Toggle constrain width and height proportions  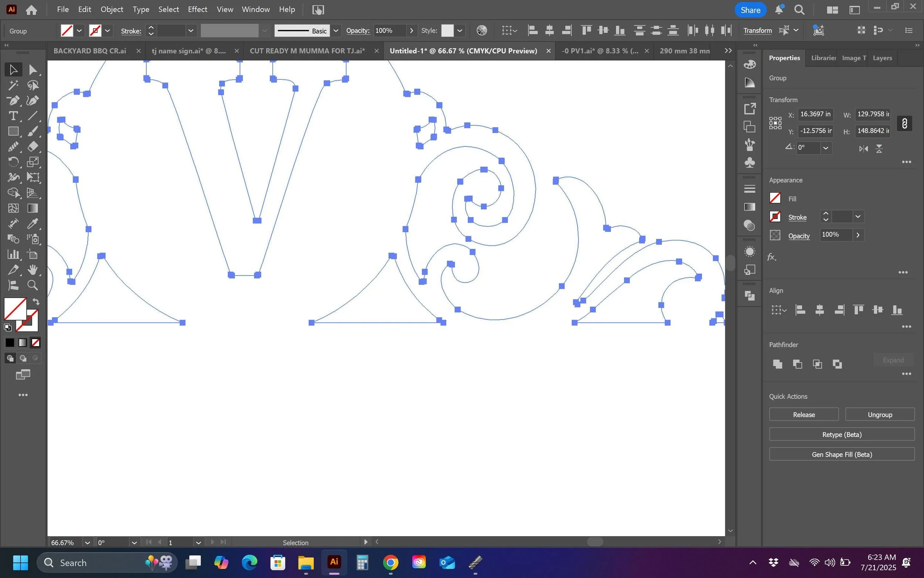[x=904, y=123]
